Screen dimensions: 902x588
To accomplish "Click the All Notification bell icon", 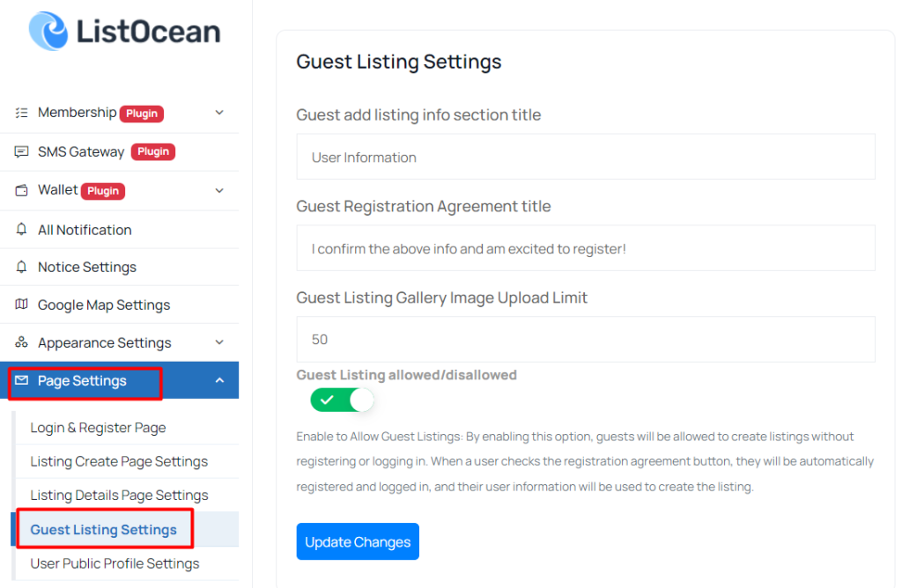I will [x=21, y=230].
